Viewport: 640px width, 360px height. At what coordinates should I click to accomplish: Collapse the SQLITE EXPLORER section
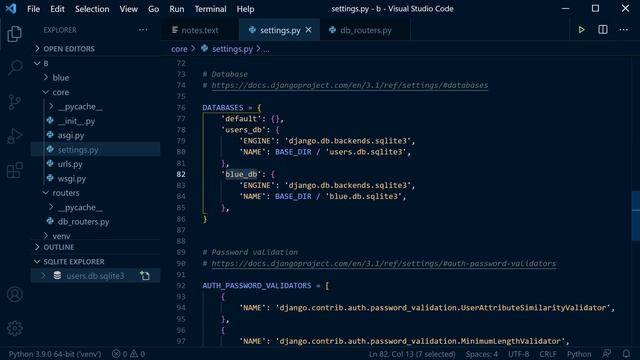coord(38,262)
